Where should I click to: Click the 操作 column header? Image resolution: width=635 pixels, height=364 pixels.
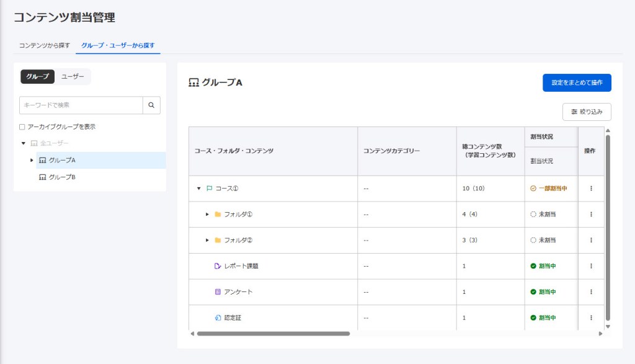(591, 151)
